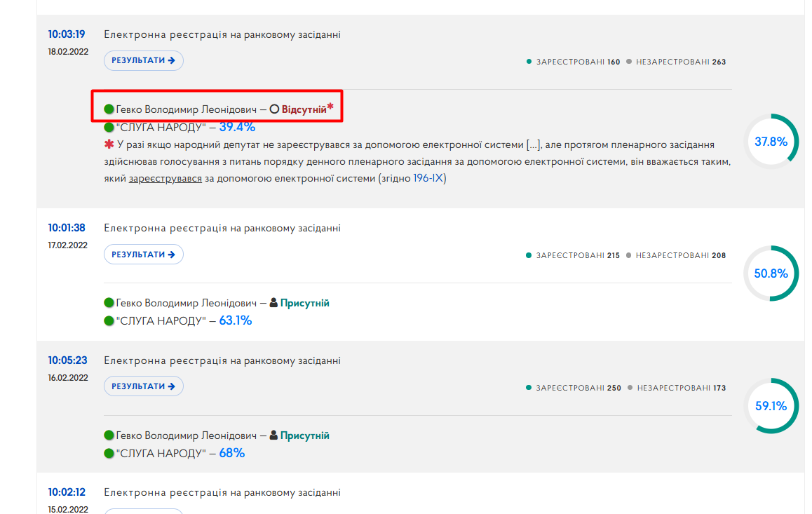Screen dimensions: 812x514
Task: Click the 68% faction percentage
Action: 231,453
